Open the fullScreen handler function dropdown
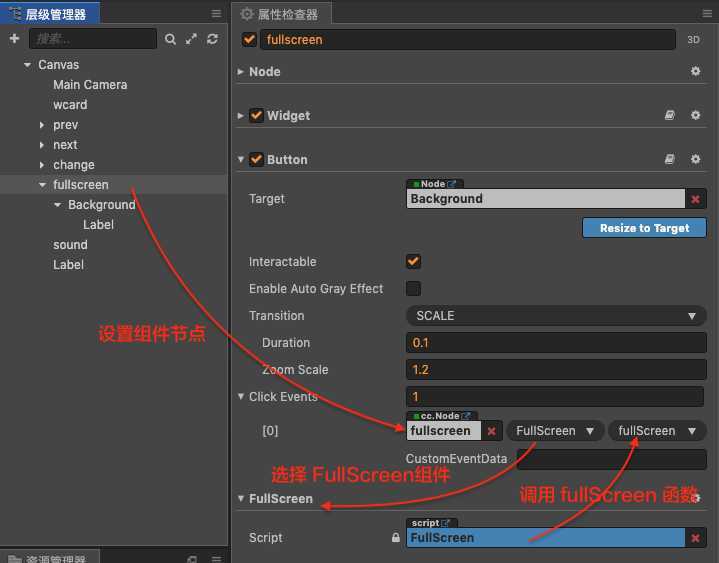 (x=657, y=431)
